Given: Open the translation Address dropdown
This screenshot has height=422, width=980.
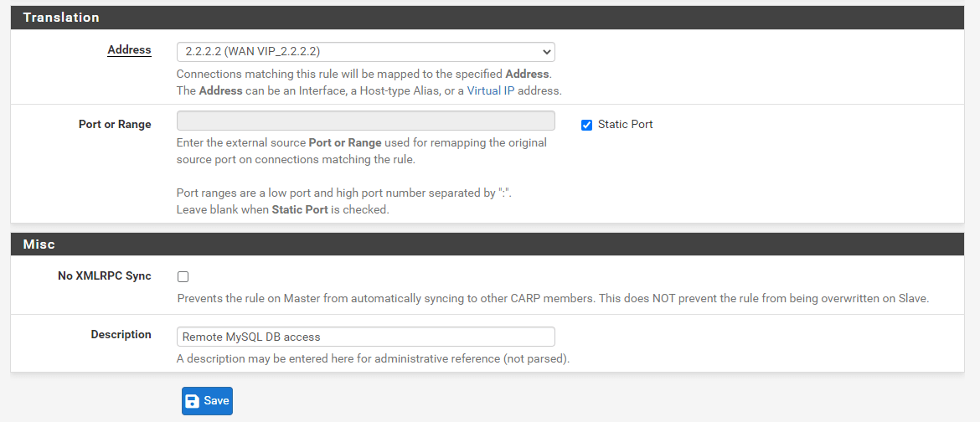Looking at the screenshot, I should point(366,52).
